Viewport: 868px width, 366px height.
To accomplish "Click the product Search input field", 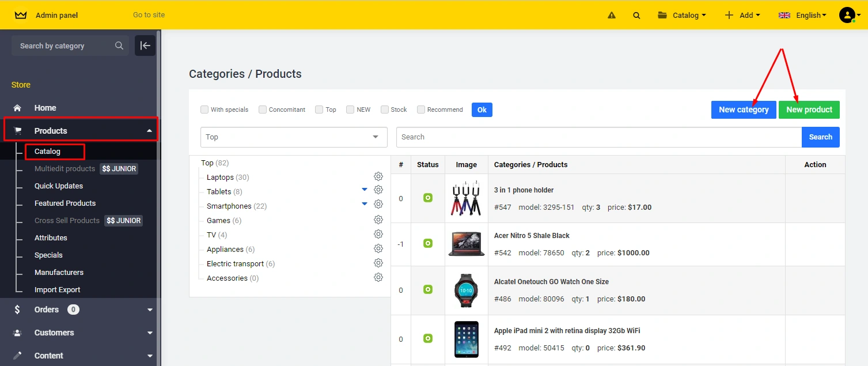I will (598, 137).
